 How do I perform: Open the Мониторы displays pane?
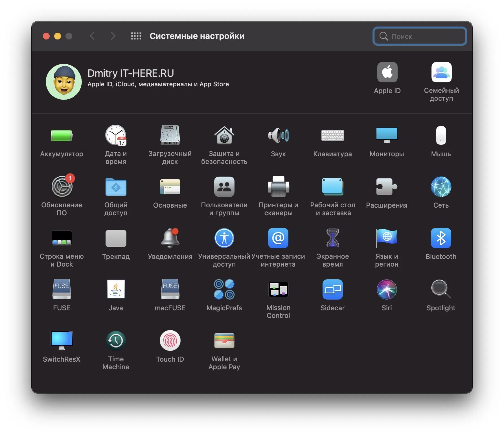pos(387,135)
